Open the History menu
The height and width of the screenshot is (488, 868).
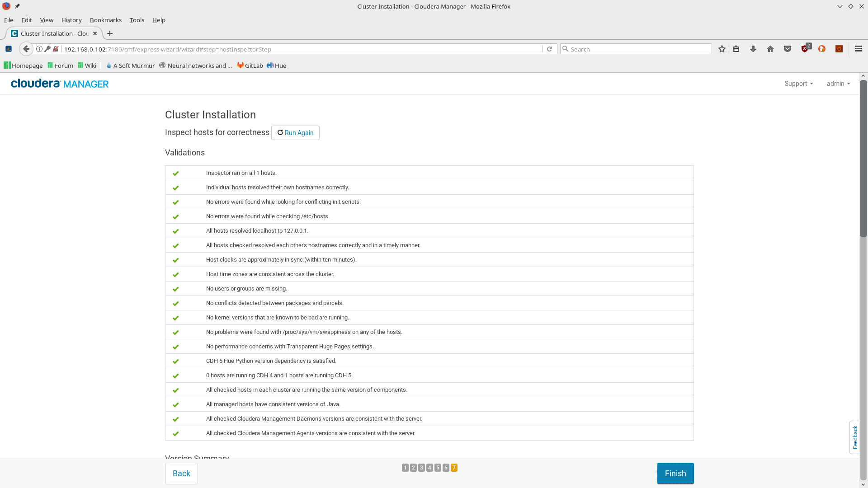(71, 20)
